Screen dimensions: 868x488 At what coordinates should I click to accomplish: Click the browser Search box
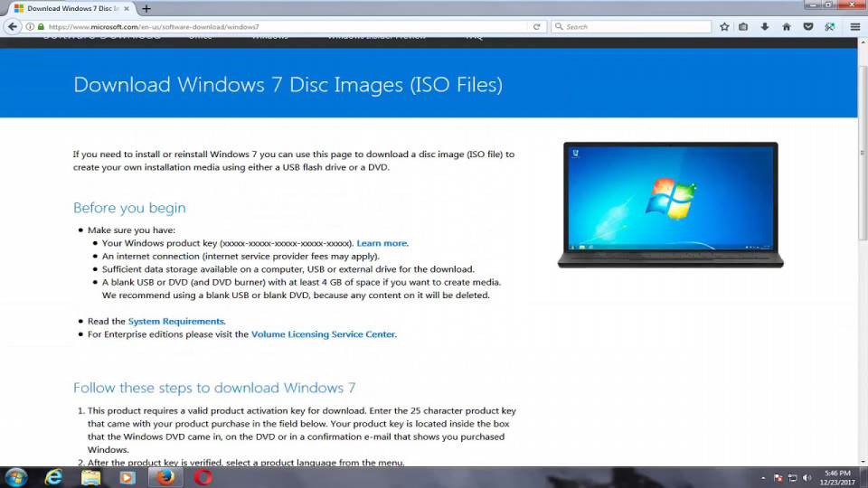coord(631,26)
